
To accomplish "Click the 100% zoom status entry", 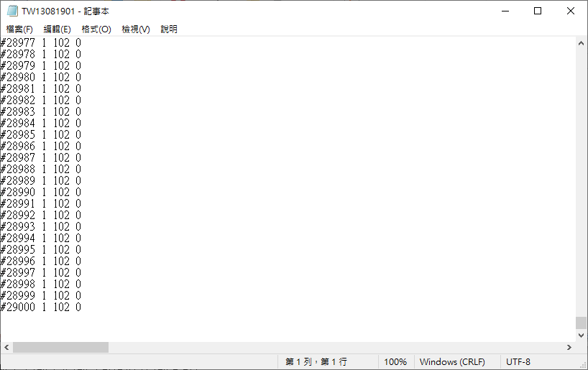I will click(395, 362).
